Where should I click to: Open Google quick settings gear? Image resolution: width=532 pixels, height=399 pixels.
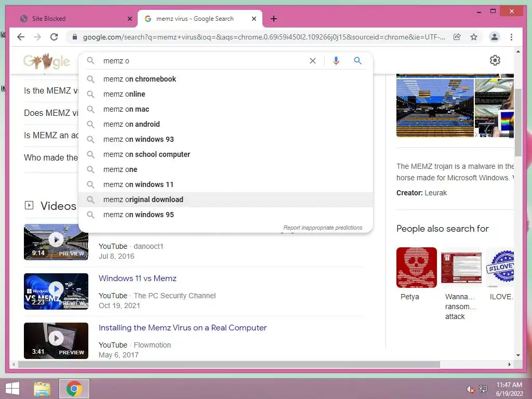pos(495,60)
